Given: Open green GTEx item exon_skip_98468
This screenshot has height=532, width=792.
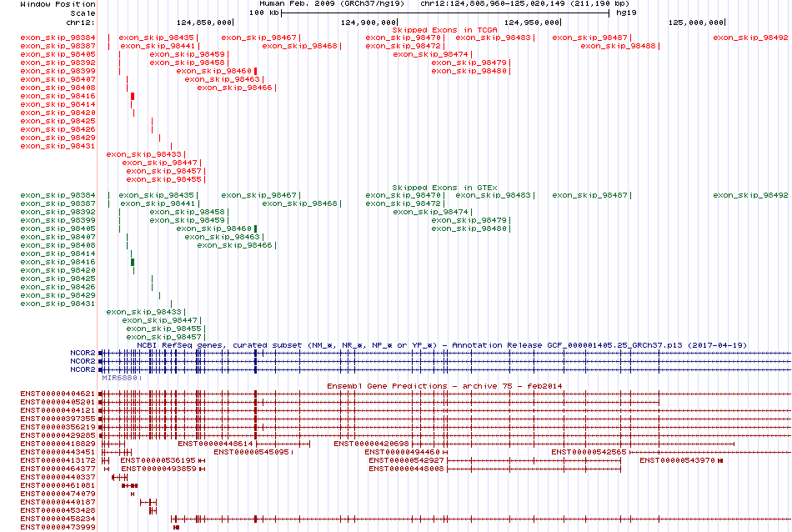Looking at the screenshot, I should pyautogui.click(x=299, y=203).
